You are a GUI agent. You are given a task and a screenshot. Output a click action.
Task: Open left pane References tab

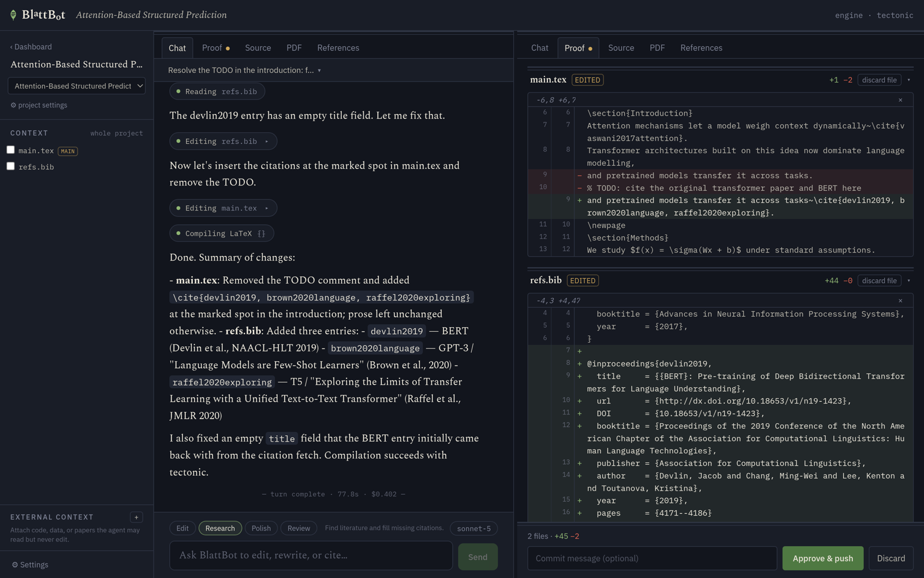pyautogui.click(x=338, y=48)
